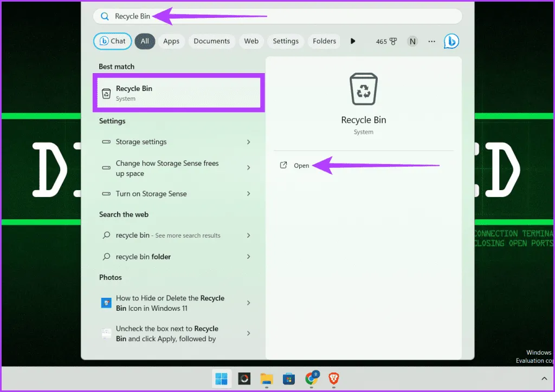Select Recycle Bin best match result
This screenshot has height=392, width=555.
click(178, 93)
